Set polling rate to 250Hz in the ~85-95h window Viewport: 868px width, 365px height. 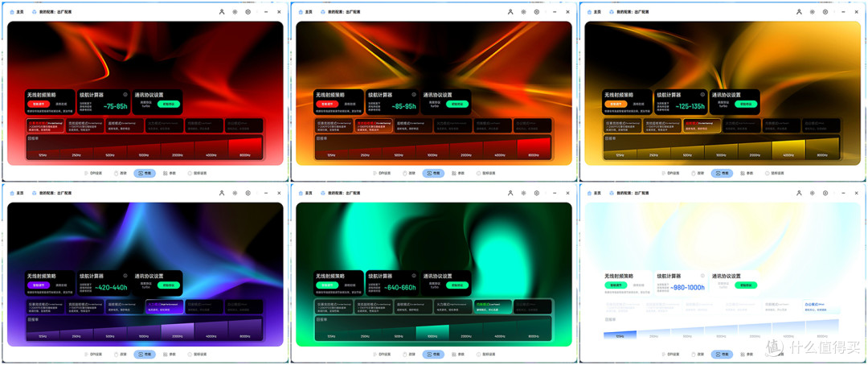365,154
